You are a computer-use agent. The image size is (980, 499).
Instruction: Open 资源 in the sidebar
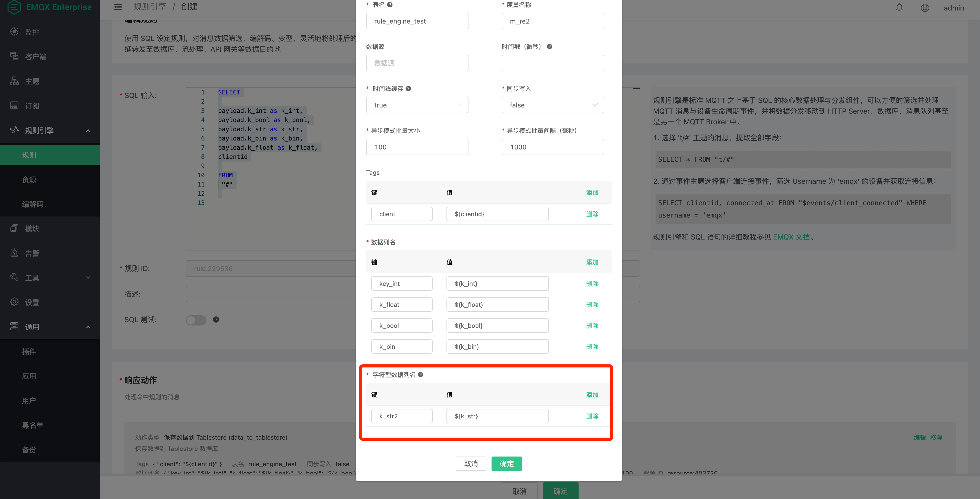(29, 180)
